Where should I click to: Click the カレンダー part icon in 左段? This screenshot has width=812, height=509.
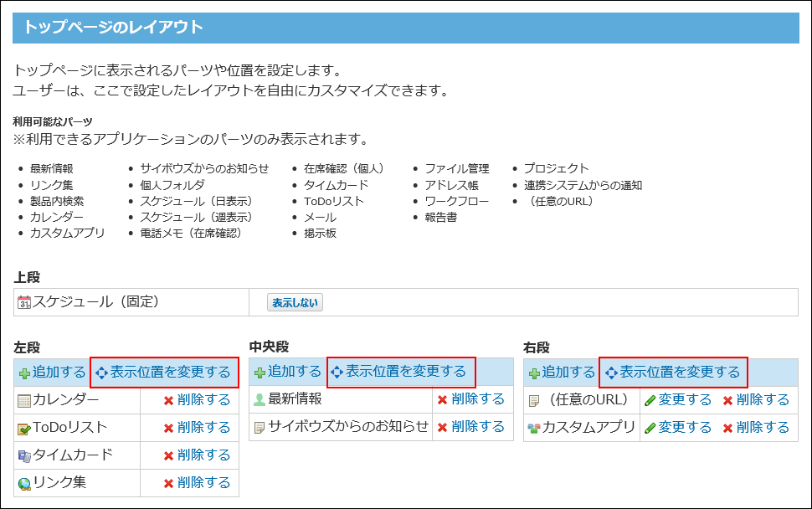coord(24,401)
